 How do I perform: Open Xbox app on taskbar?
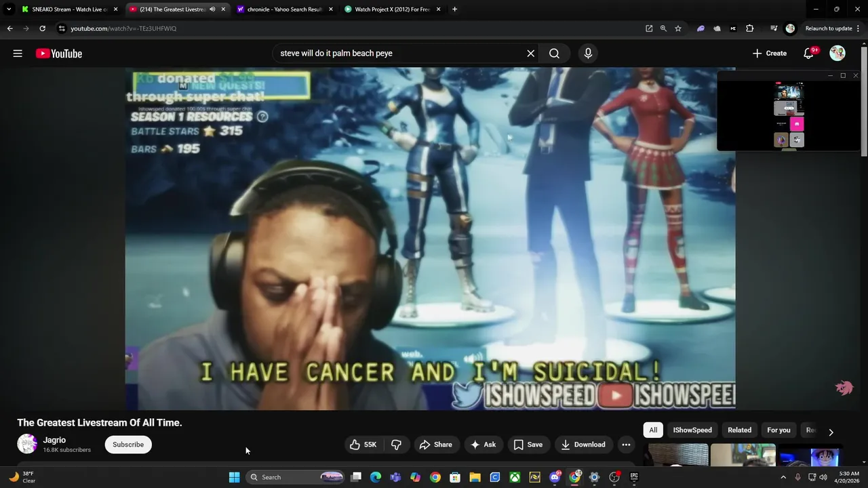click(x=515, y=477)
